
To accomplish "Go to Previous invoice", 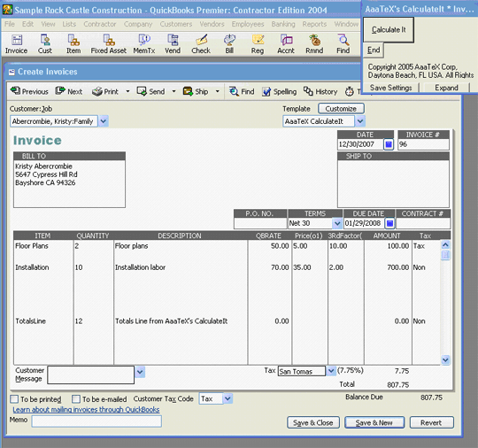I will click(x=29, y=91).
